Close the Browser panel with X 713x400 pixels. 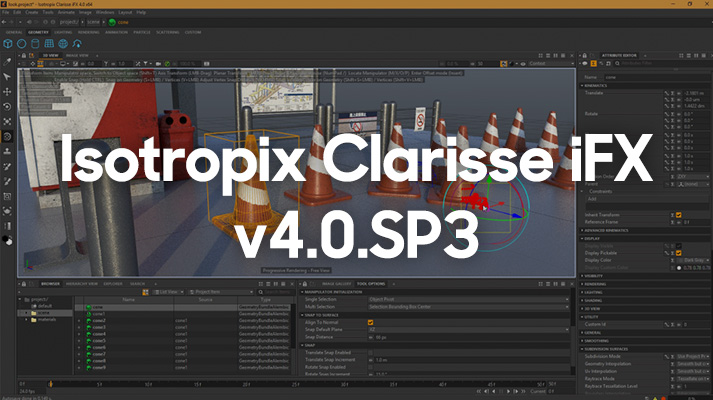292,284
